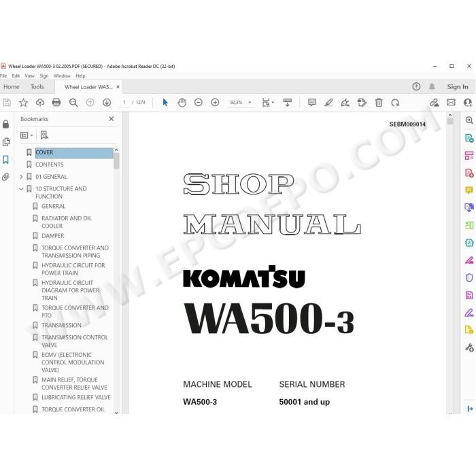476x476 pixels.
Task: Open HYDRAULIC CIRCUIT FOR POWER TRAIN bookmark
Action: tap(73, 269)
